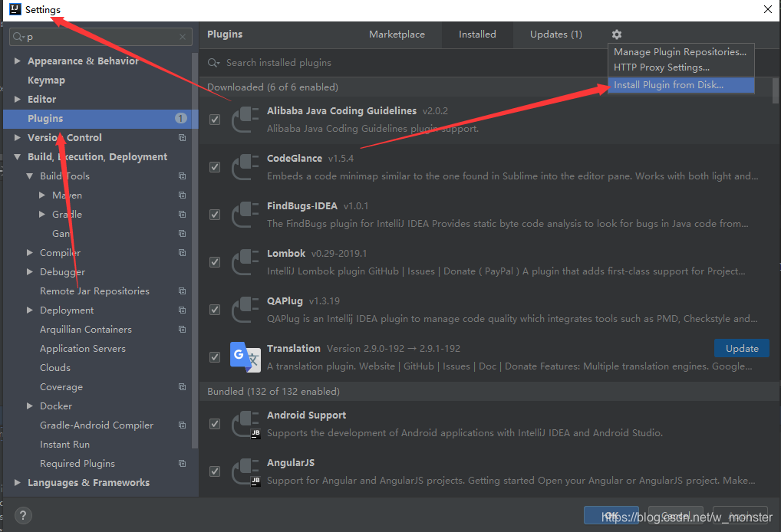Click the AngularJS plugin icon

tap(245, 471)
